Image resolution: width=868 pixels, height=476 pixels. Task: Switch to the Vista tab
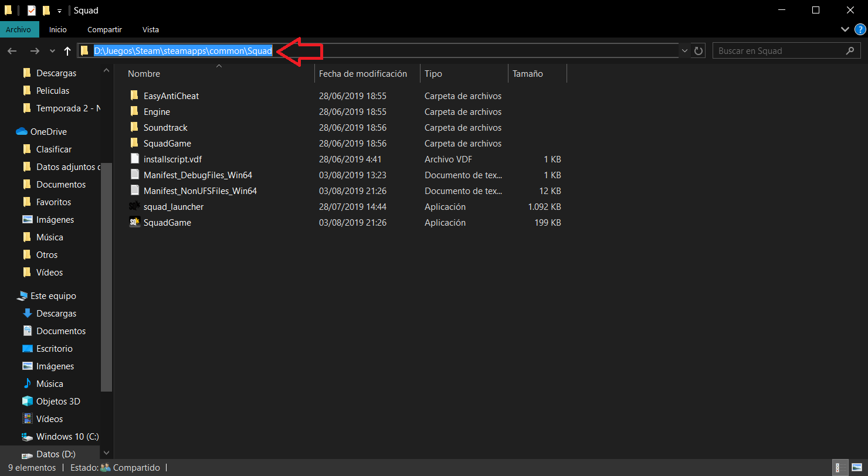(x=151, y=29)
